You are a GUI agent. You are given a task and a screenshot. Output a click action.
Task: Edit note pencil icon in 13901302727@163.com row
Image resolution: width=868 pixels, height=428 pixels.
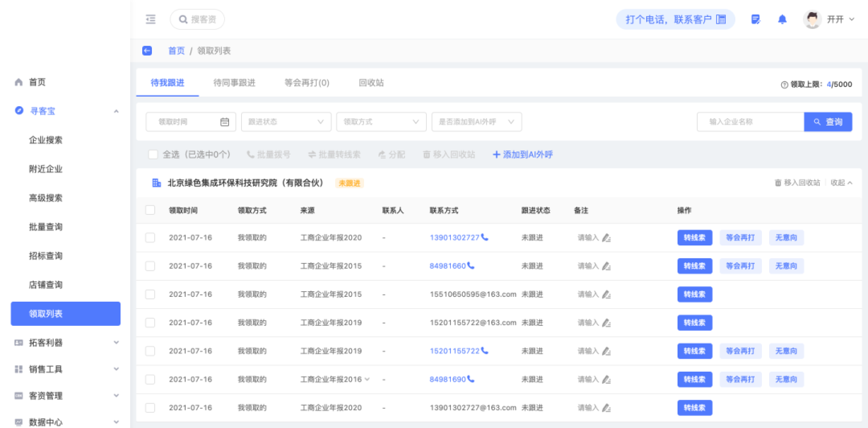[x=606, y=408]
